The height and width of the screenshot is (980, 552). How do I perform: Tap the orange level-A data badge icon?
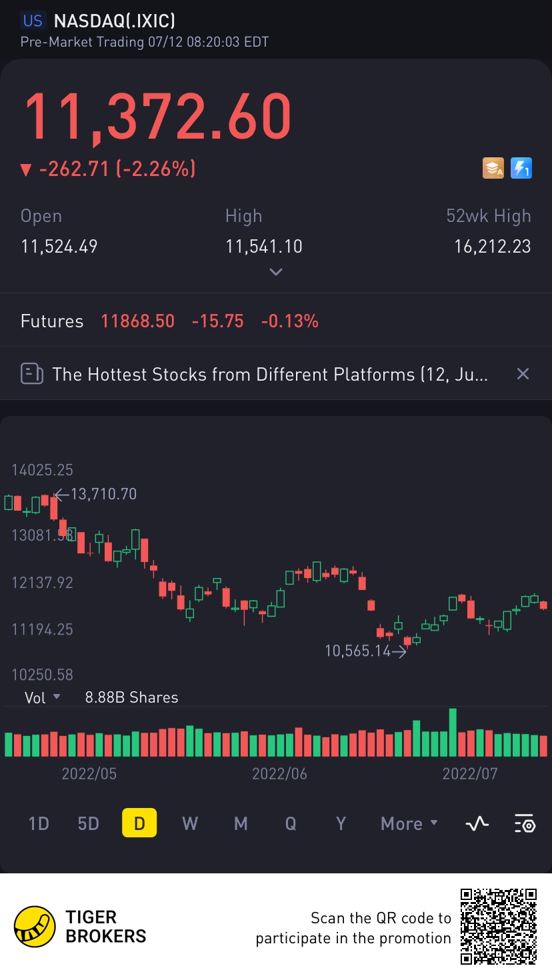coord(494,169)
